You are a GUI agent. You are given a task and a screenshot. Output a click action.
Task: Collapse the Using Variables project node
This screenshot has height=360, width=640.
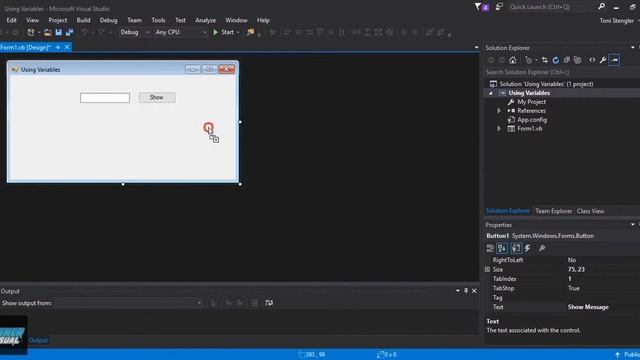click(x=491, y=93)
